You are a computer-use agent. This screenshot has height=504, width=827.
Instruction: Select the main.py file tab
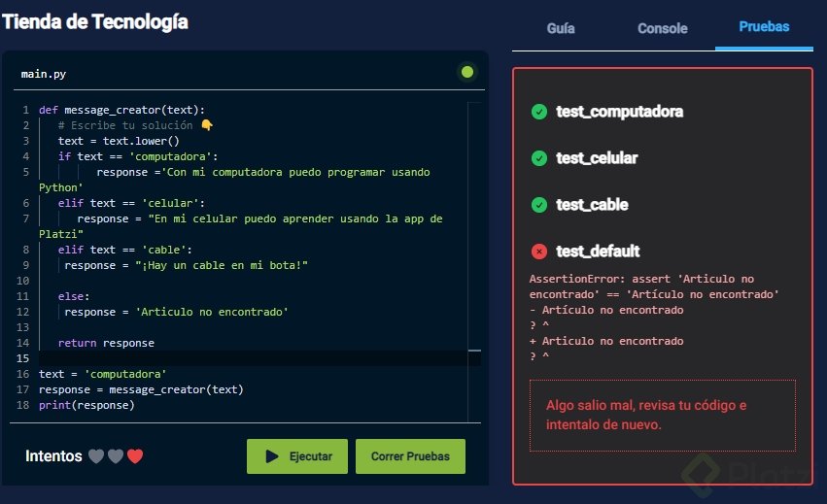point(44,74)
